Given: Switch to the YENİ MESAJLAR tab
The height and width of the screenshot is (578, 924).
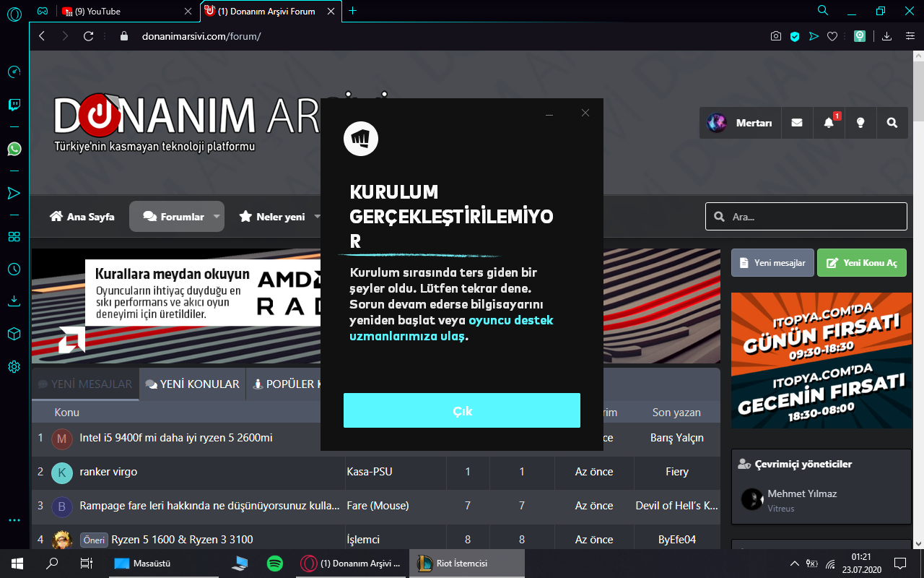Looking at the screenshot, I should [x=85, y=384].
